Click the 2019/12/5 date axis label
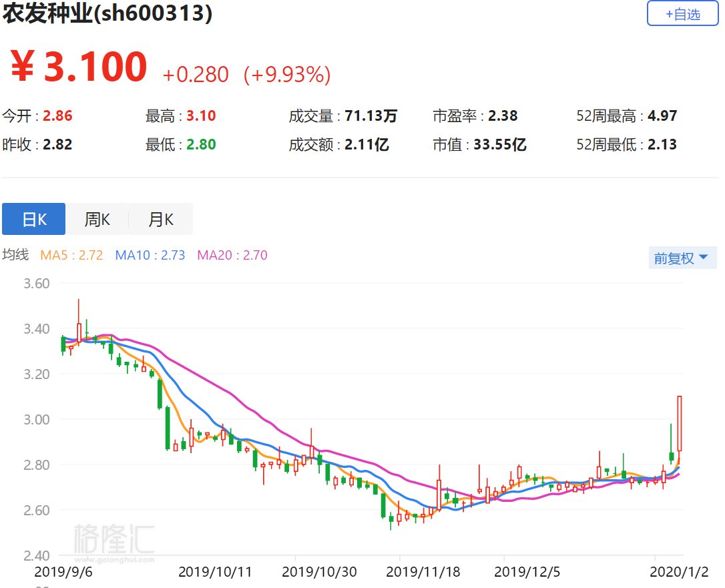Viewport: 725px width, 588px height. coord(527,572)
